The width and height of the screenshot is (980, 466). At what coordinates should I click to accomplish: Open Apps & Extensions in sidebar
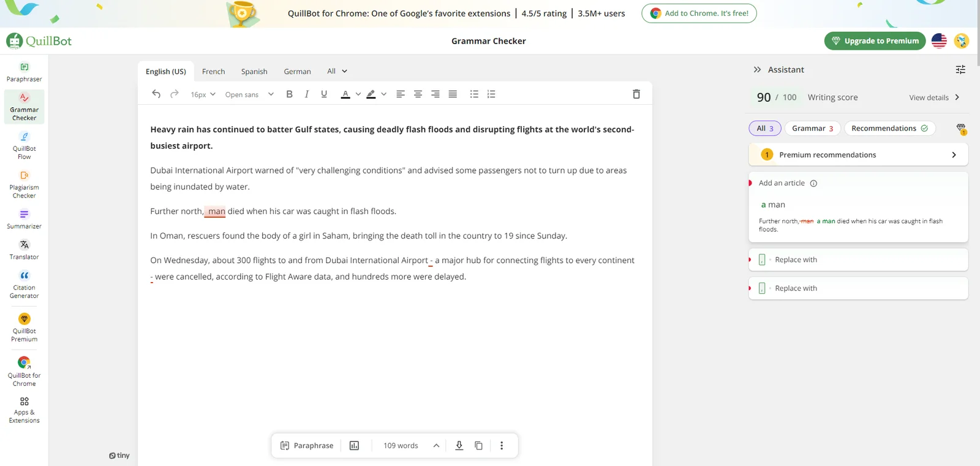point(24,409)
